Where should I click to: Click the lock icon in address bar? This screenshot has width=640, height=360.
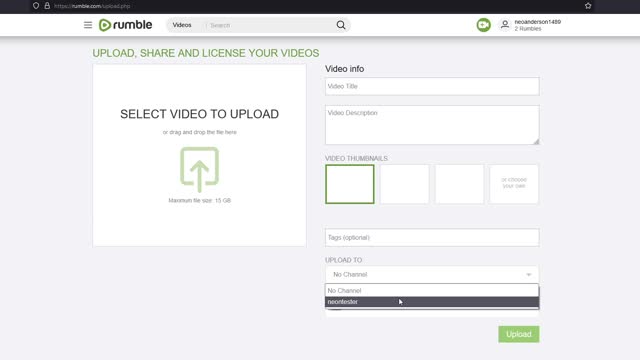47,6
